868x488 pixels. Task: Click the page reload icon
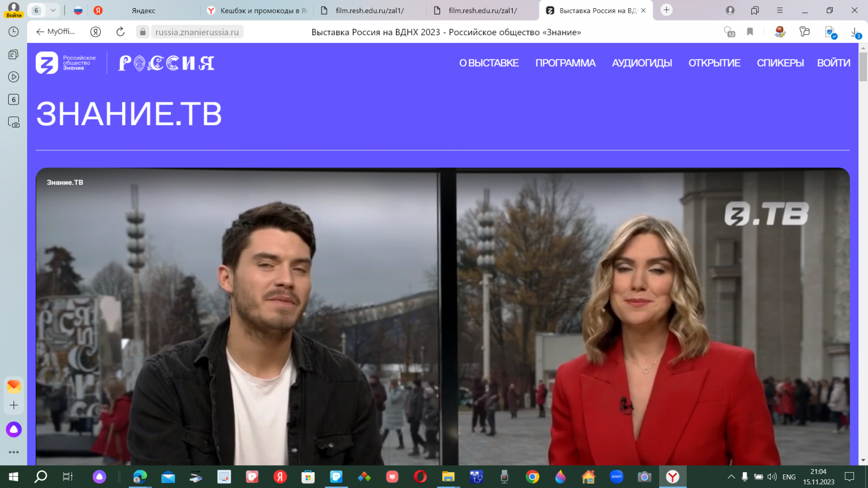point(120,32)
